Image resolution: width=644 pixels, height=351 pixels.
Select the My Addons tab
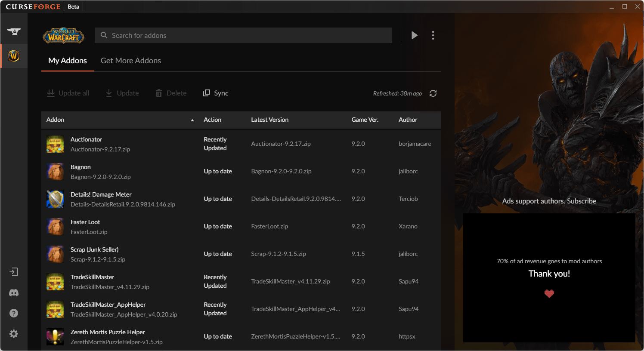(x=68, y=61)
